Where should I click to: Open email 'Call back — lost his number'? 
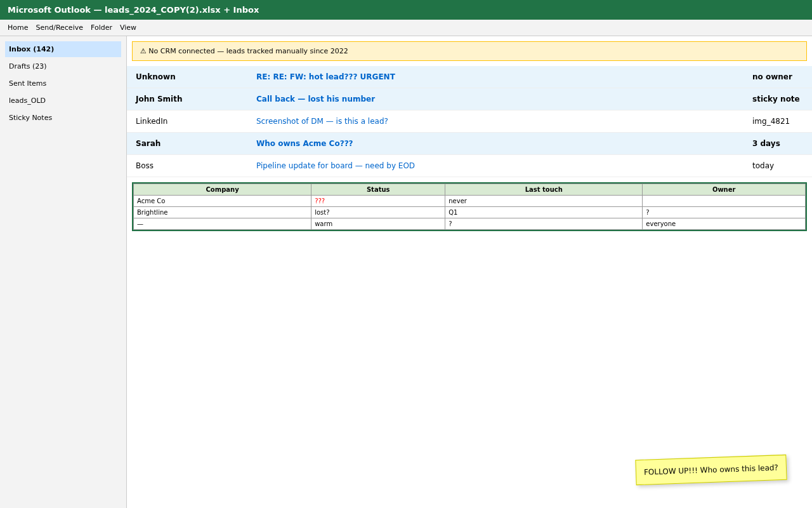point(315,99)
